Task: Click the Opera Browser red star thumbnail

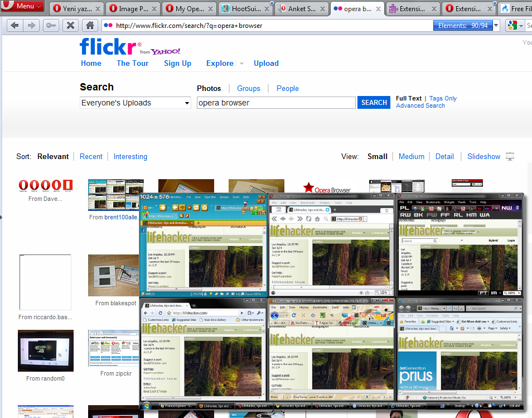Action: click(x=327, y=188)
